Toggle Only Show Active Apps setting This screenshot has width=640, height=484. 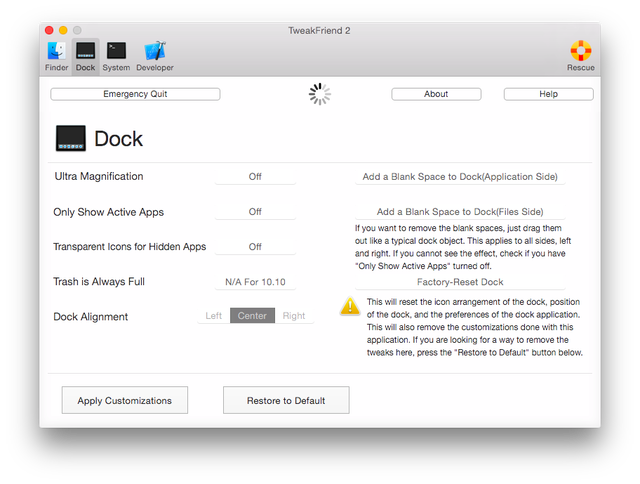coord(255,212)
